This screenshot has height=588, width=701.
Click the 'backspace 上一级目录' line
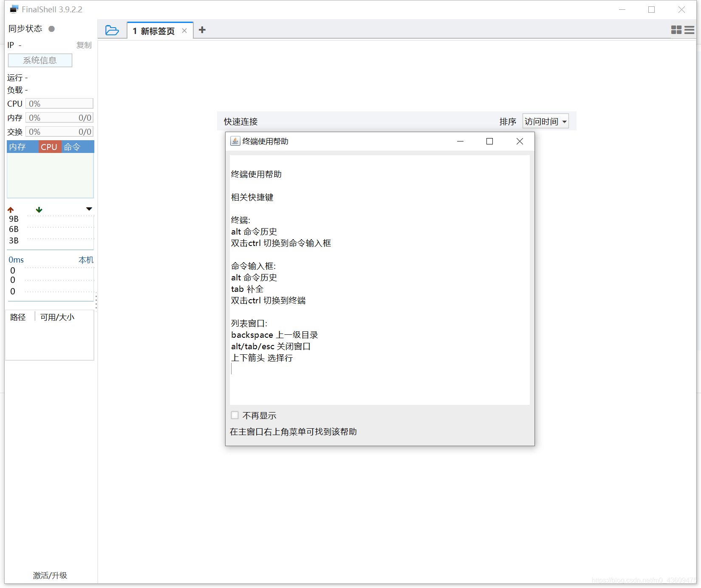tap(274, 335)
